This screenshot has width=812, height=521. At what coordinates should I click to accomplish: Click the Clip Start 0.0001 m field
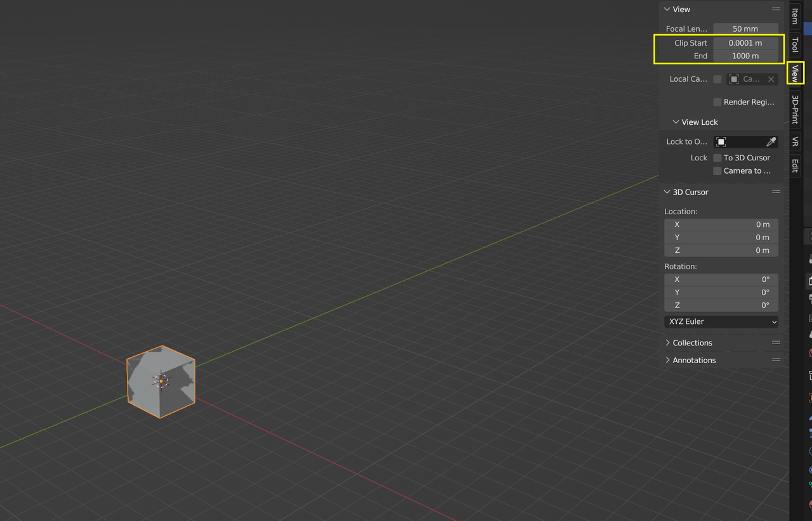point(745,43)
